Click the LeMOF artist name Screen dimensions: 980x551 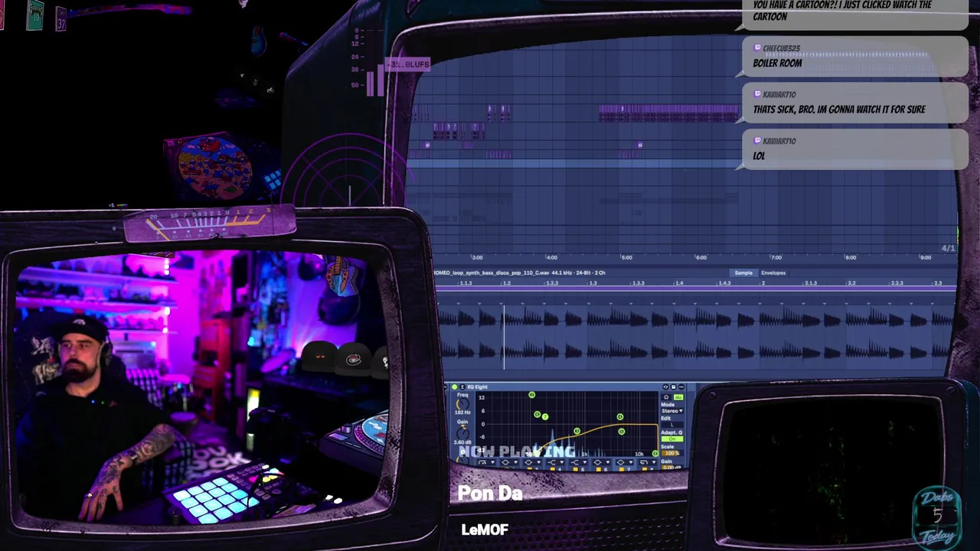tap(485, 530)
